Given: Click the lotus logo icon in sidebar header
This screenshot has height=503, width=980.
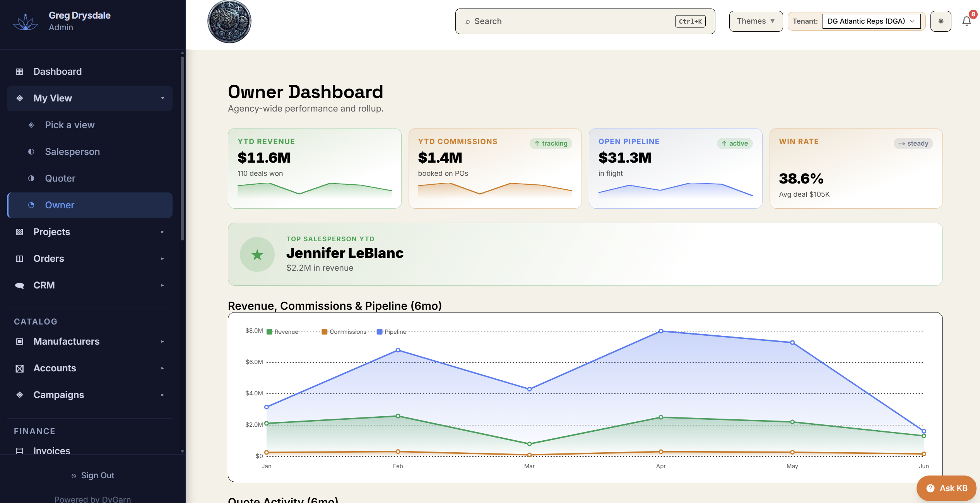Looking at the screenshot, I should coord(26,22).
